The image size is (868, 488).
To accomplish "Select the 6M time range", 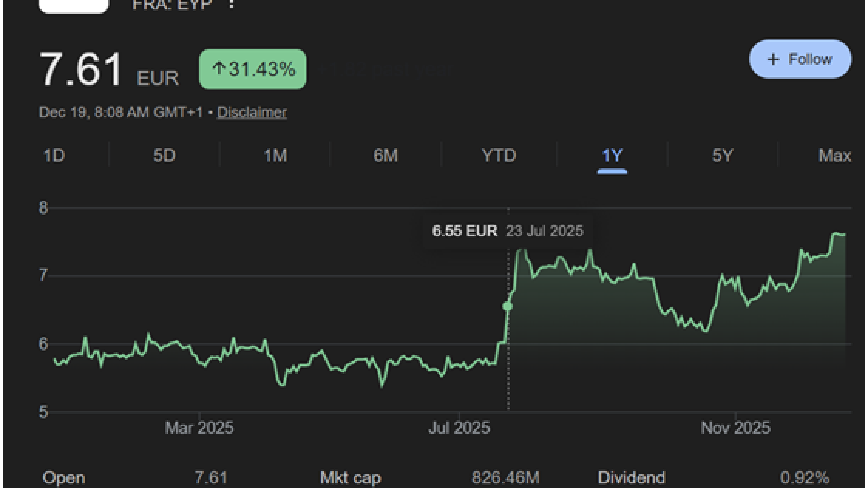I will 385,156.
